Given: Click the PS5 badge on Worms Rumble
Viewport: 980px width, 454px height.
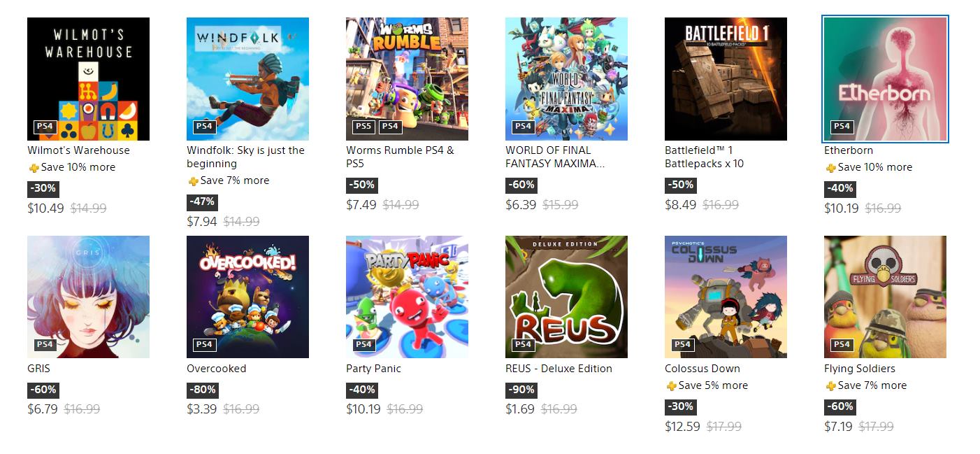Looking at the screenshot, I should tap(363, 127).
